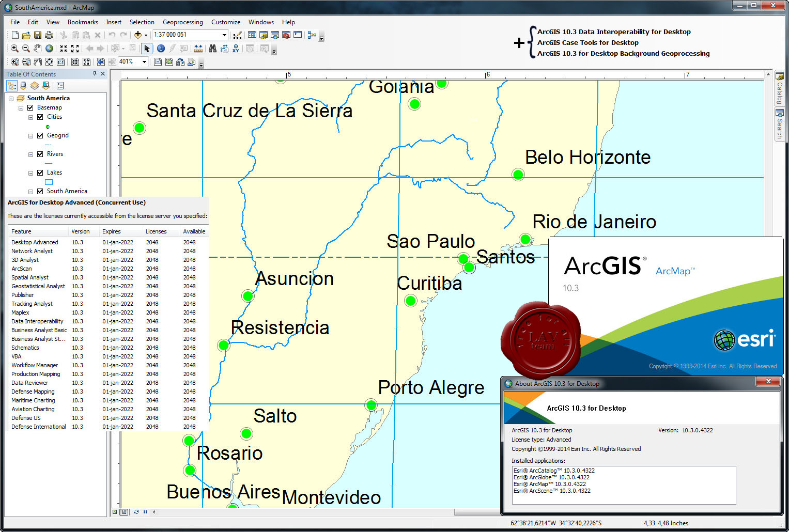The image size is (789, 532).
Task: Switch TOC to List By Visibility
Action: 35,86
